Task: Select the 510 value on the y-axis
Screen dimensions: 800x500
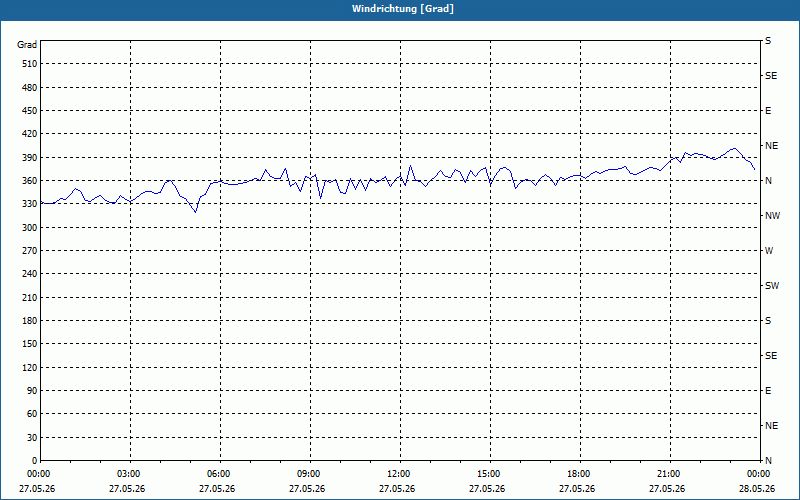Action: (30, 64)
